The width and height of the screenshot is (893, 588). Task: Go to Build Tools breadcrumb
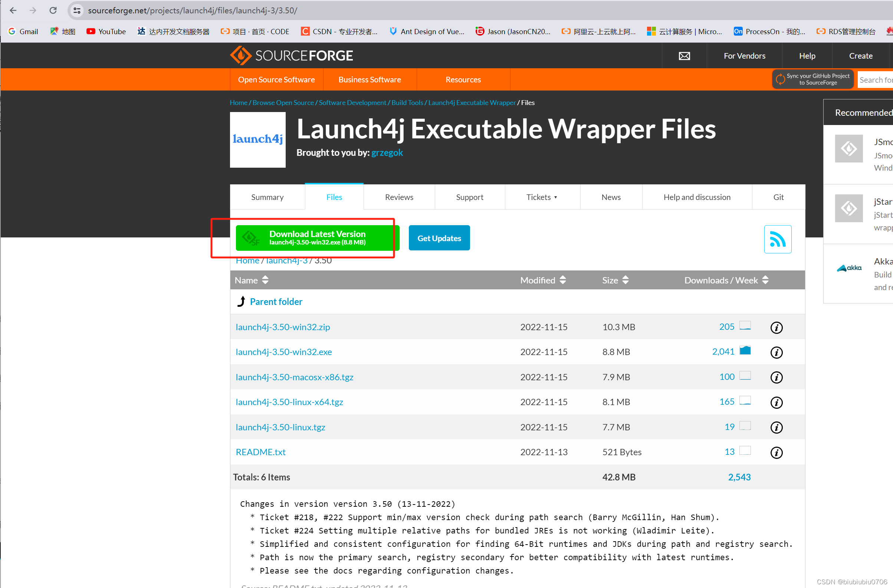(x=407, y=102)
